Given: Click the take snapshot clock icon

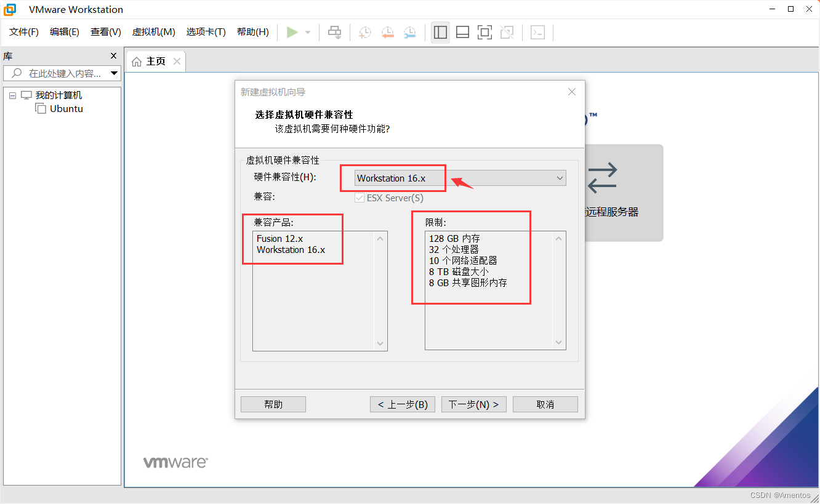Looking at the screenshot, I should click(x=365, y=32).
